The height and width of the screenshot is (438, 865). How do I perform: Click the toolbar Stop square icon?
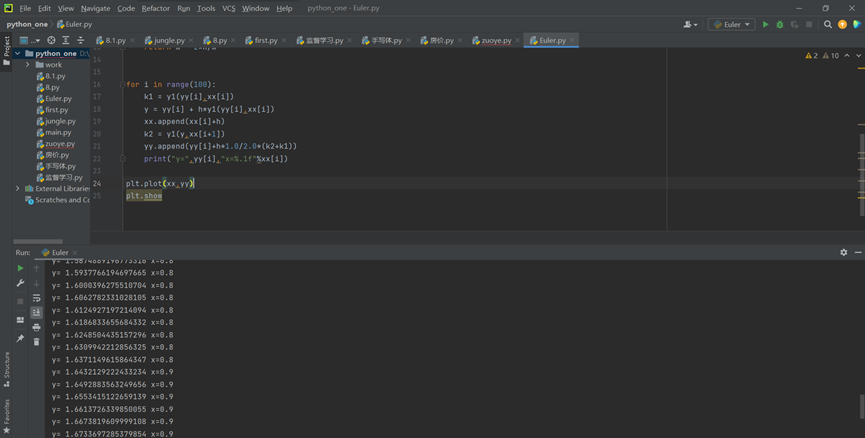(x=809, y=24)
